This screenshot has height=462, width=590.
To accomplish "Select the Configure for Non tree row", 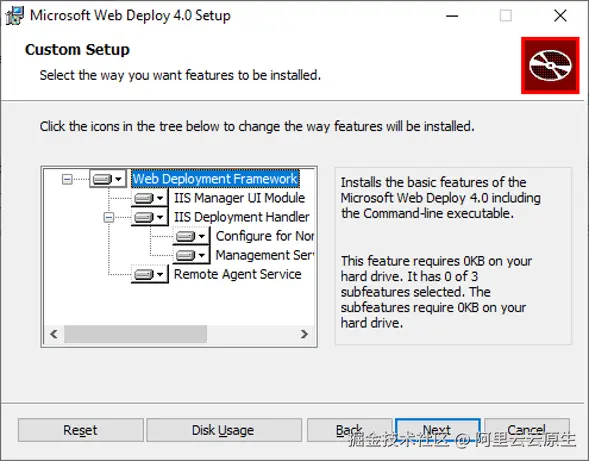I will pyautogui.click(x=265, y=236).
